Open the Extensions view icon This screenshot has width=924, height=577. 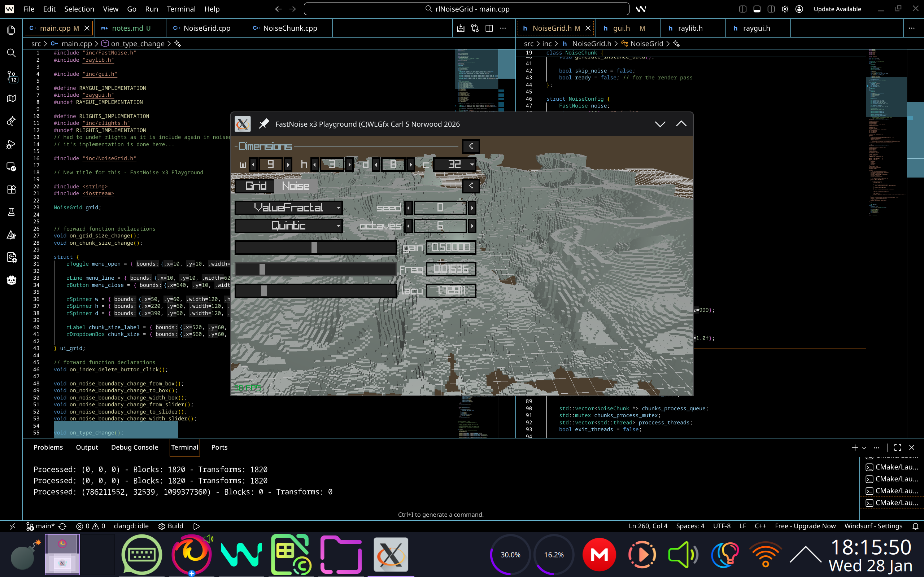12,189
